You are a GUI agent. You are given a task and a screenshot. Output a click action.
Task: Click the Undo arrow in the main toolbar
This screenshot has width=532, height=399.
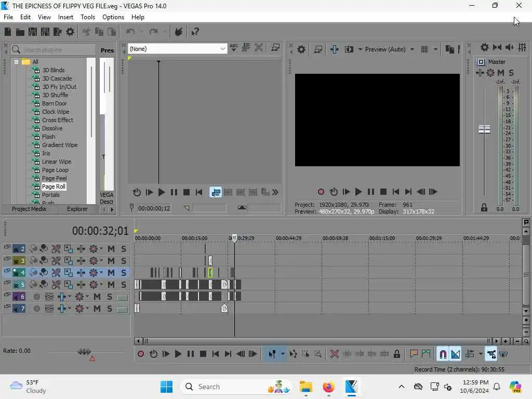pyautogui.click(x=130, y=32)
